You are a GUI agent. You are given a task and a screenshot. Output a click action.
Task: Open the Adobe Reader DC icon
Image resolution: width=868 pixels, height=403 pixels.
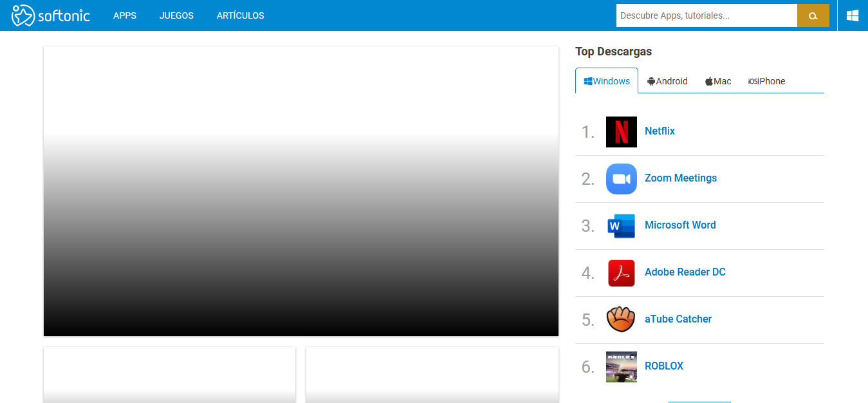[x=622, y=273]
